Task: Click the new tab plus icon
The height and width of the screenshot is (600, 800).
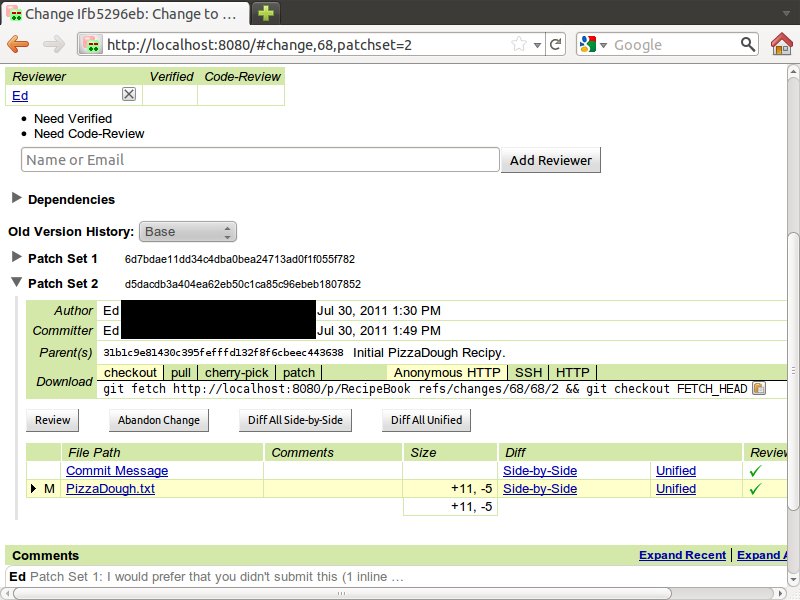Action: tap(265, 13)
